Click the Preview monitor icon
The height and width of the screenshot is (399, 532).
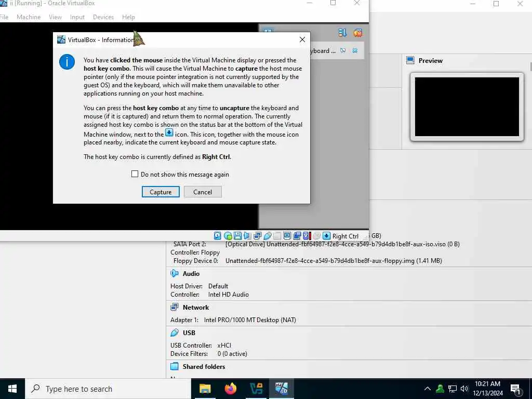tap(410, 60)
